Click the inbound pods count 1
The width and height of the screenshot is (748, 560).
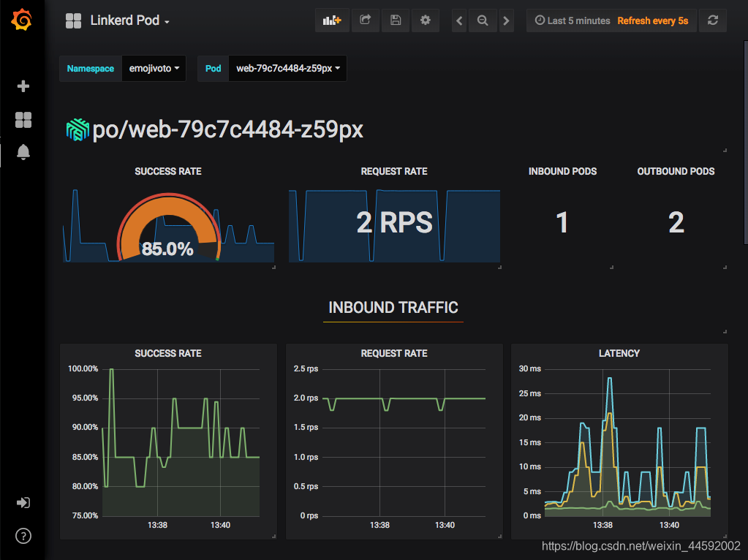tap(562, 222)
